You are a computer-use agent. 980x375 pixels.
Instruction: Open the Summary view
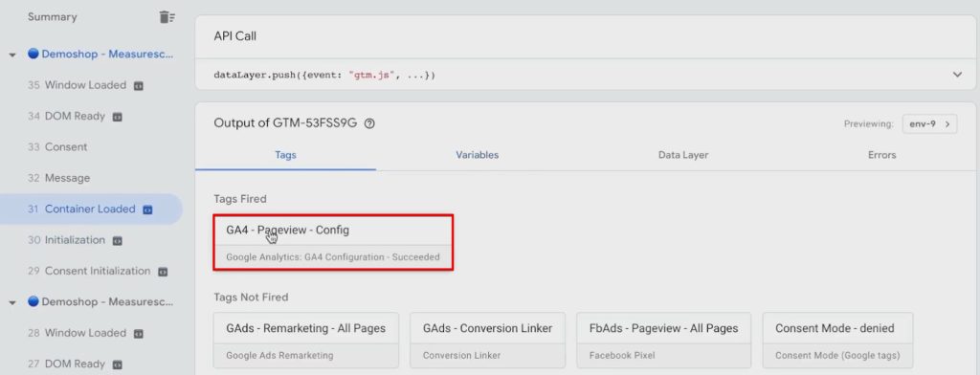52,17
